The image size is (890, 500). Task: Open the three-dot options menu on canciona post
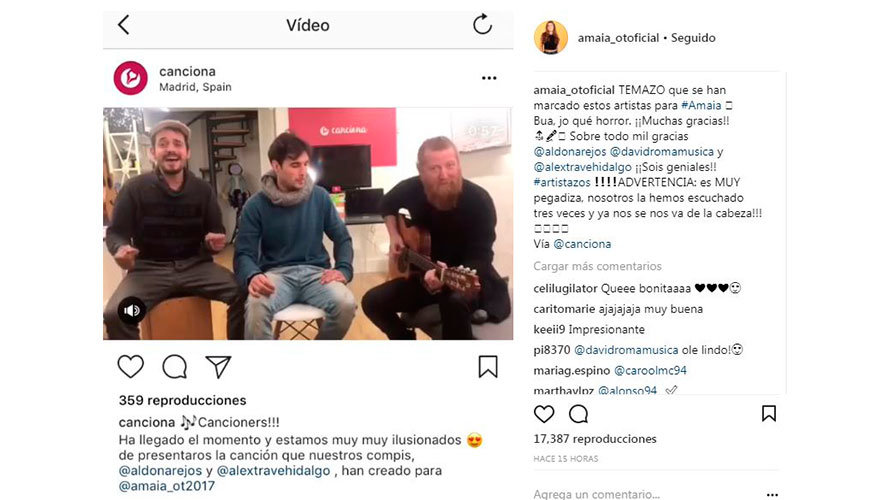489,78
